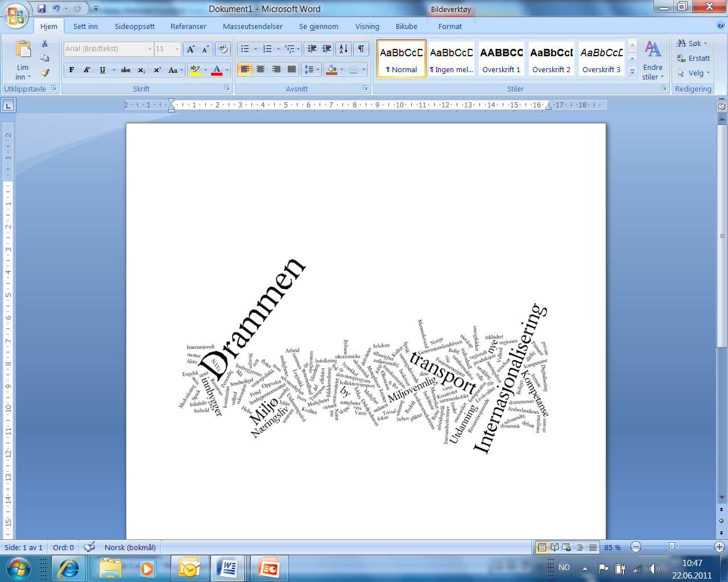Increase paragraph indent
728x582 pixels.
point(327,49)
